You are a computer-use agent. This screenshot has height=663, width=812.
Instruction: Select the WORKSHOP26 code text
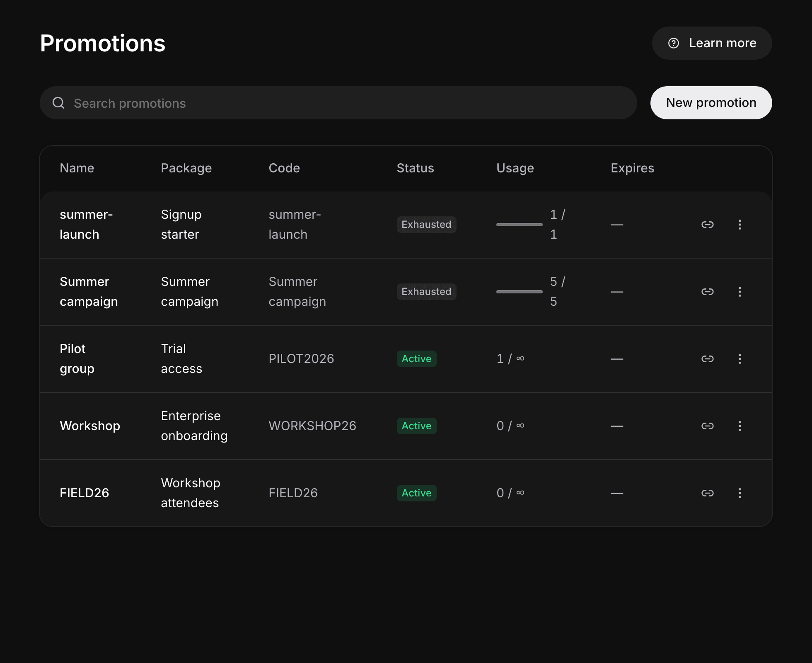pyautogui.click(x=312, y=426)
